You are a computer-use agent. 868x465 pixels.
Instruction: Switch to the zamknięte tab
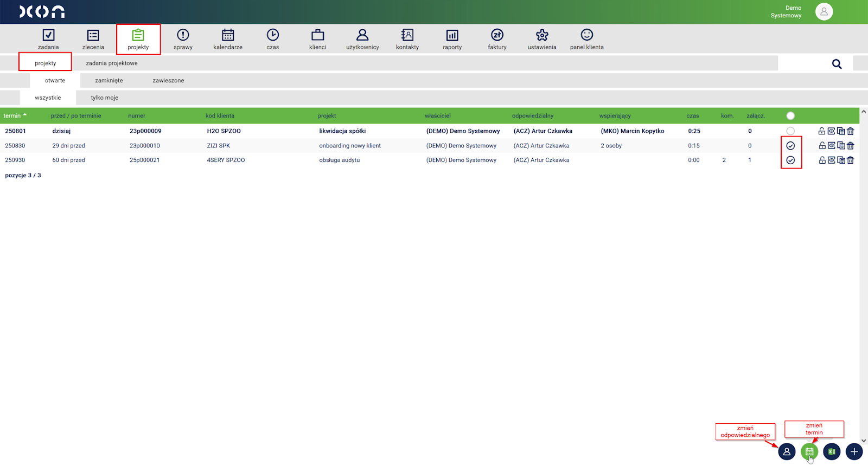point(109,81)
